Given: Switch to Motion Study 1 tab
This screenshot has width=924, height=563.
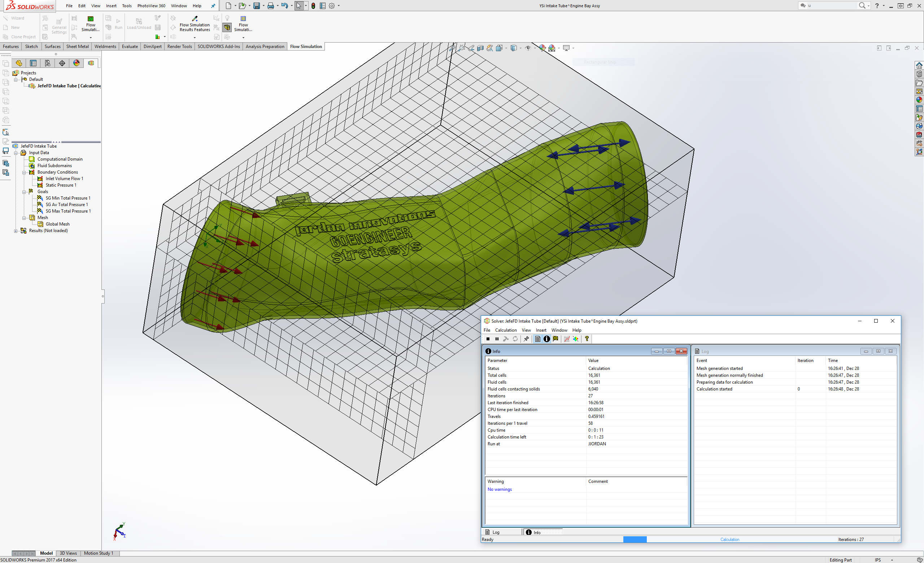Looking at the screenshot, I should [x=98, y=553].
